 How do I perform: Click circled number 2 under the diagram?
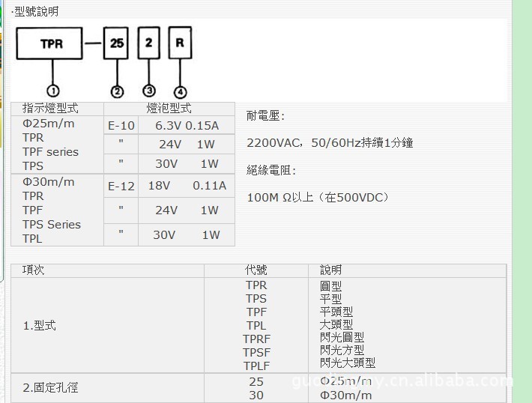click(x=117, y=91)
